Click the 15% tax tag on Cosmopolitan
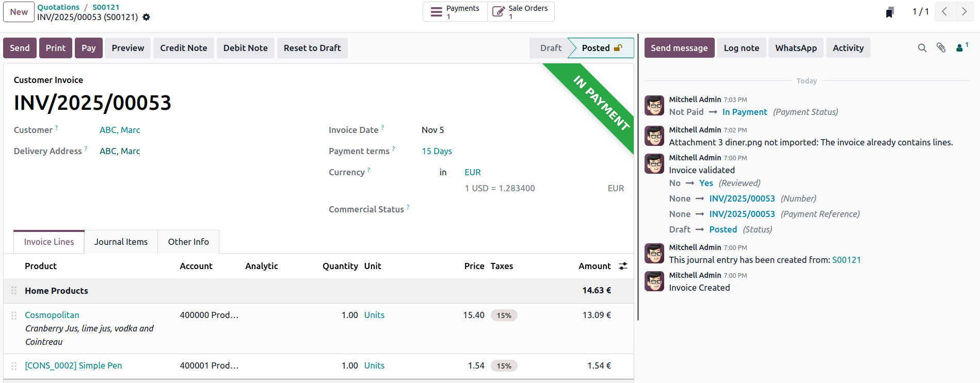This screenshot has width=980, height=383. [x=504, y=315]
